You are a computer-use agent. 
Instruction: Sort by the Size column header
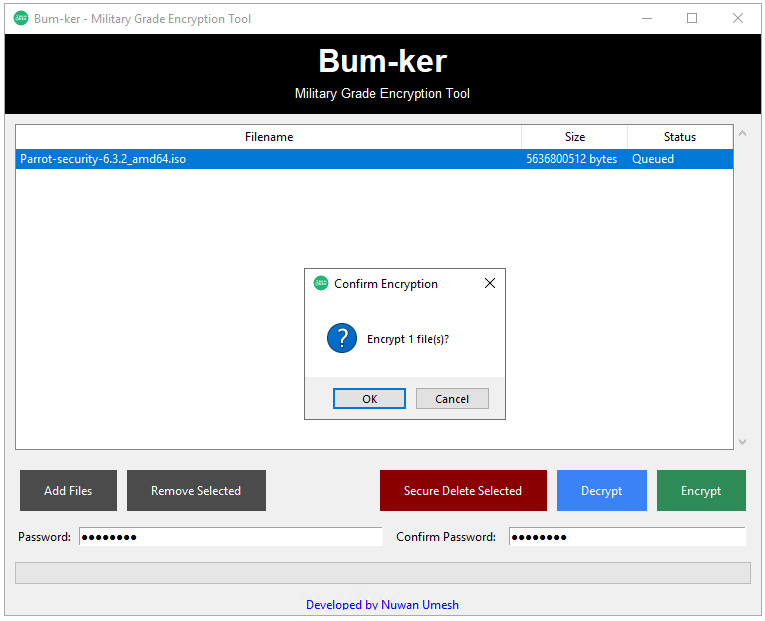click(574, 137)
